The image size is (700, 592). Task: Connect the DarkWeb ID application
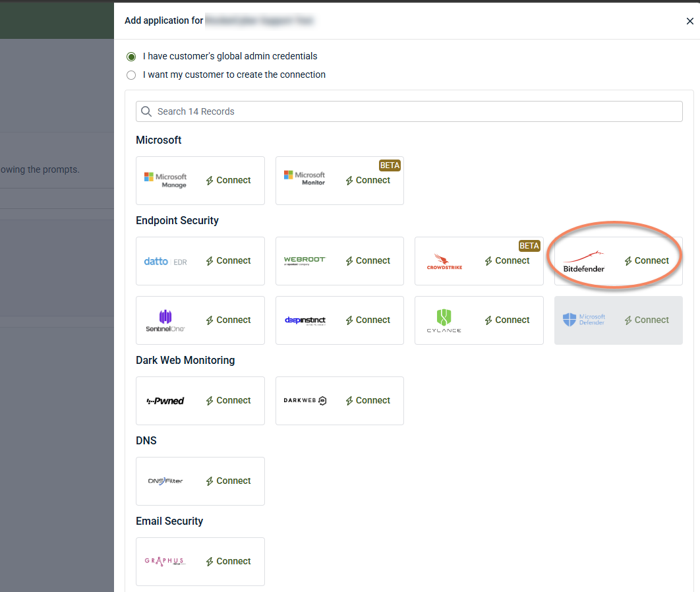(x=368, y=400)
